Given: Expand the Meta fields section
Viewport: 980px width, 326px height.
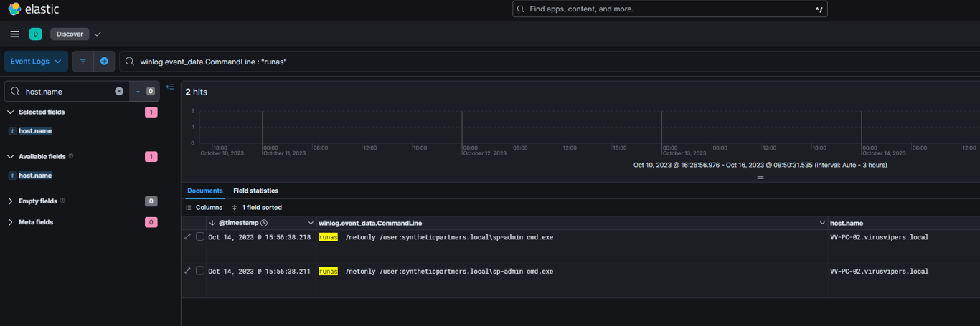Looking at the screenshot, I should click(x=11, y=222).
